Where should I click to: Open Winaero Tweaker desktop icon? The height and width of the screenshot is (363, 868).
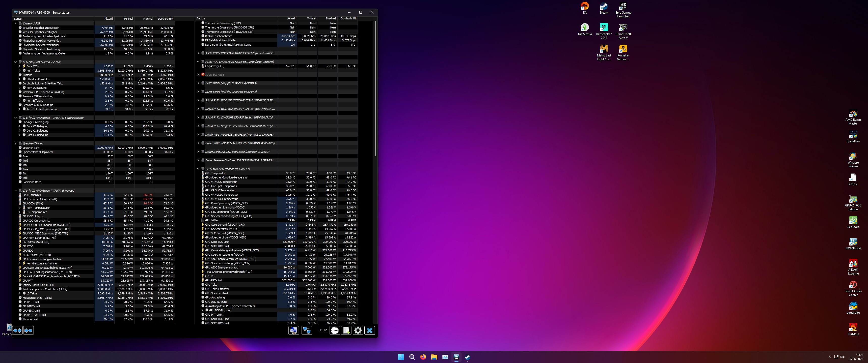(853, 160)
